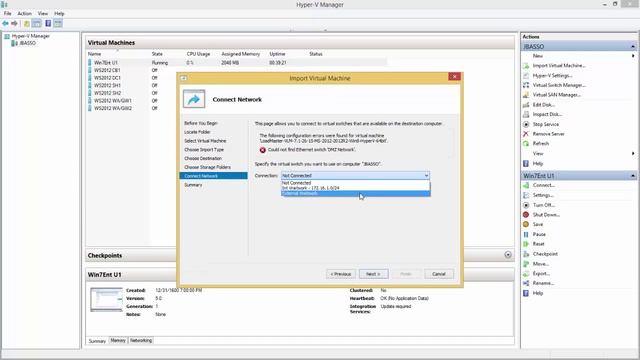Click the Pause icon in Actions
Screen dimensions: 640x360
(526, 234)
